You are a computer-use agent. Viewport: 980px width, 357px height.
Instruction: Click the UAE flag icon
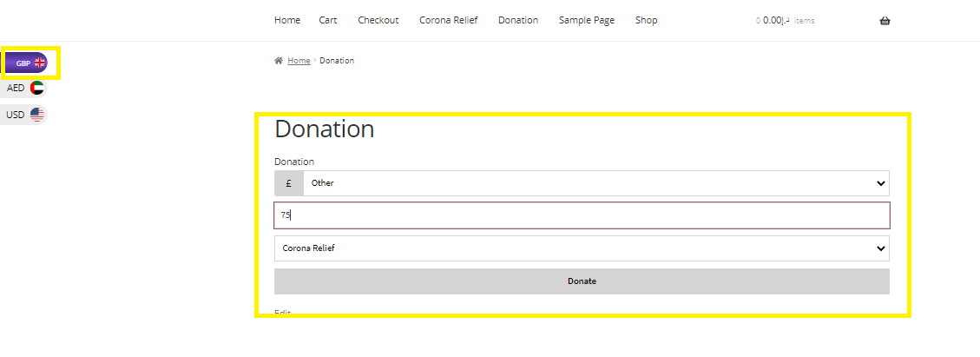point(36,88)
